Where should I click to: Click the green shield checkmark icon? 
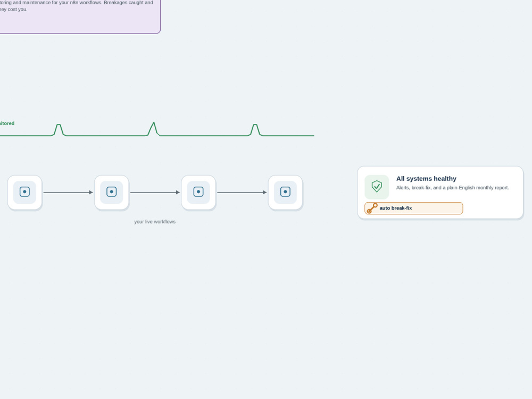[377, 186]
